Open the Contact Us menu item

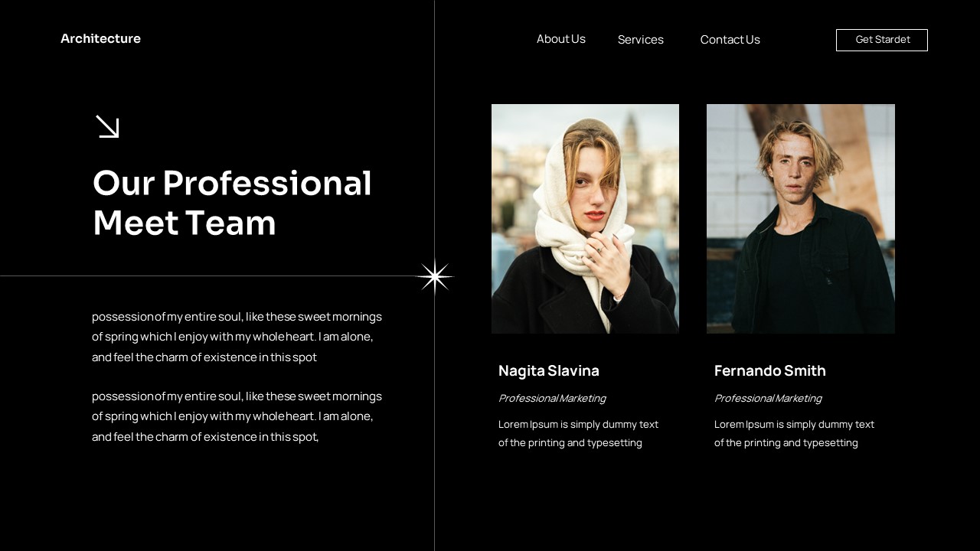pyautogui.click(x=730, y=39)
